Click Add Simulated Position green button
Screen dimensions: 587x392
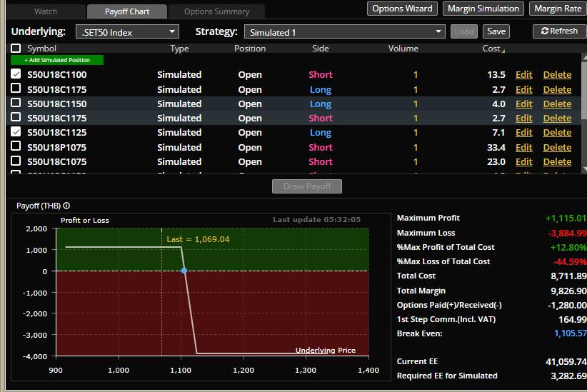click(57, 60)
